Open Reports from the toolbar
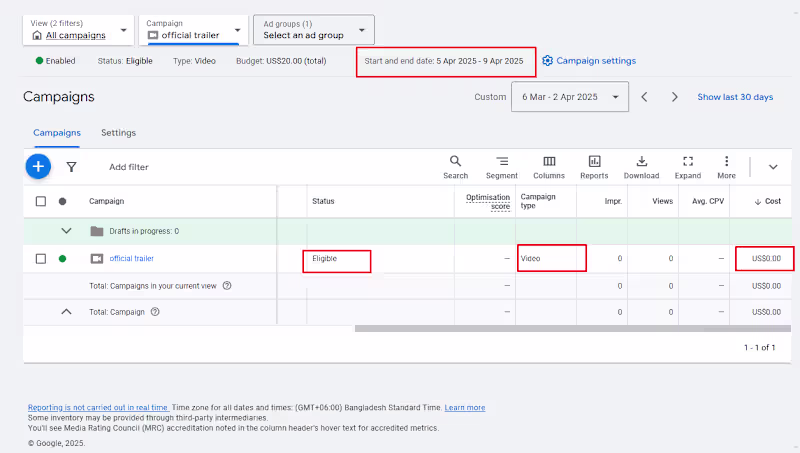 click(x=594, y=166)
